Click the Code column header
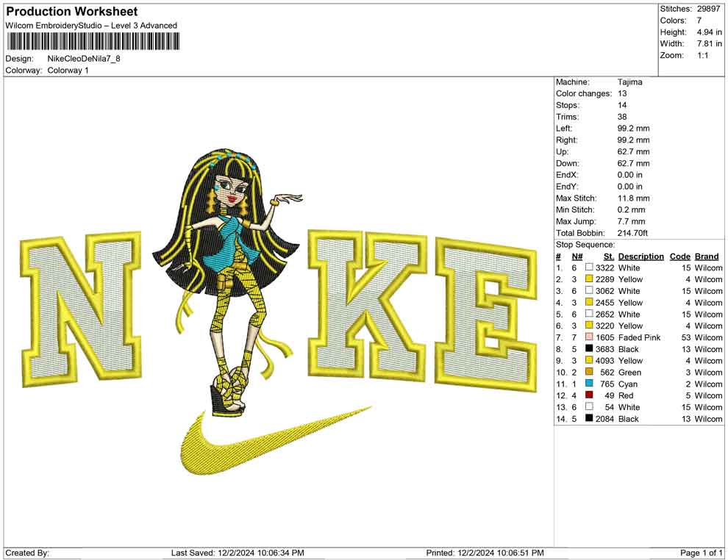 679,256
